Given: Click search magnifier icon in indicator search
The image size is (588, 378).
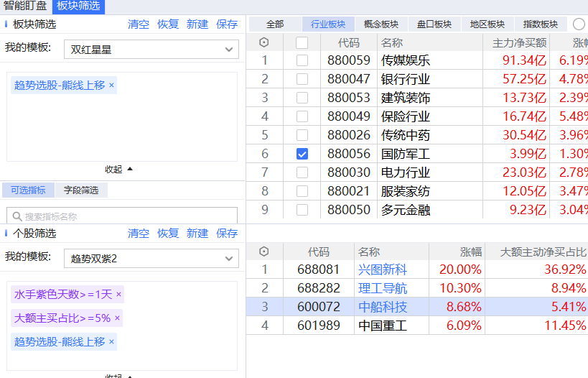Looking at the screenshot, I should tap(17, 216).
